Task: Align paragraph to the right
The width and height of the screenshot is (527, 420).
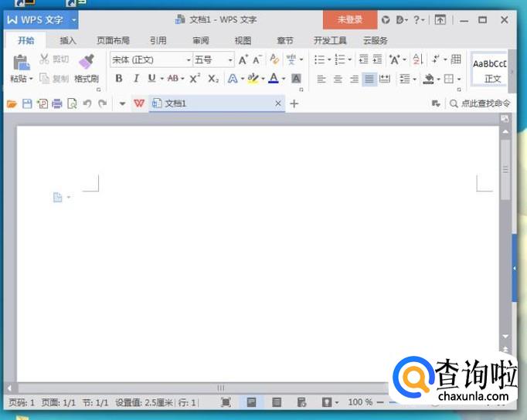Action: (x=354, y=80)
